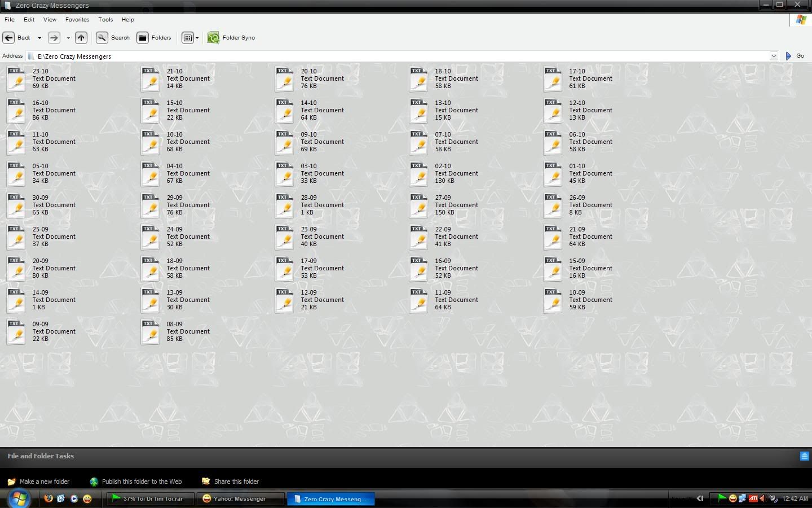This screenshot has height=508, width=812.
Task: Open the Windows Start orb
Action: pyautogui.click(x=19, y=498)
